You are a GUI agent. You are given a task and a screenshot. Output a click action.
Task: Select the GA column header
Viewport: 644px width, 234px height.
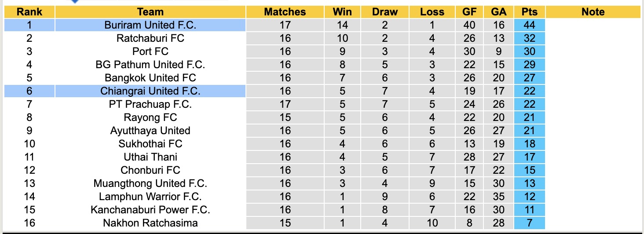(499, 12)
